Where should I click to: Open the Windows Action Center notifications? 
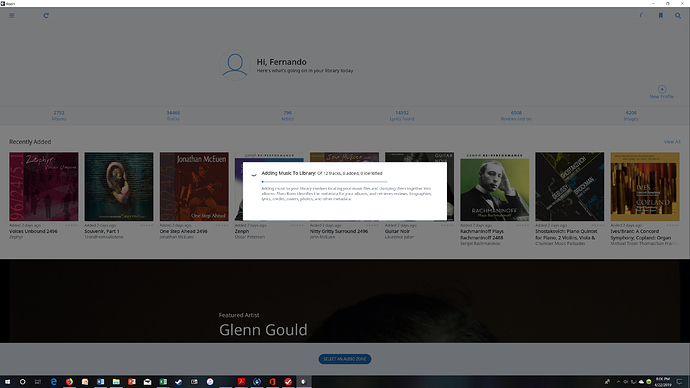[679, 382]
